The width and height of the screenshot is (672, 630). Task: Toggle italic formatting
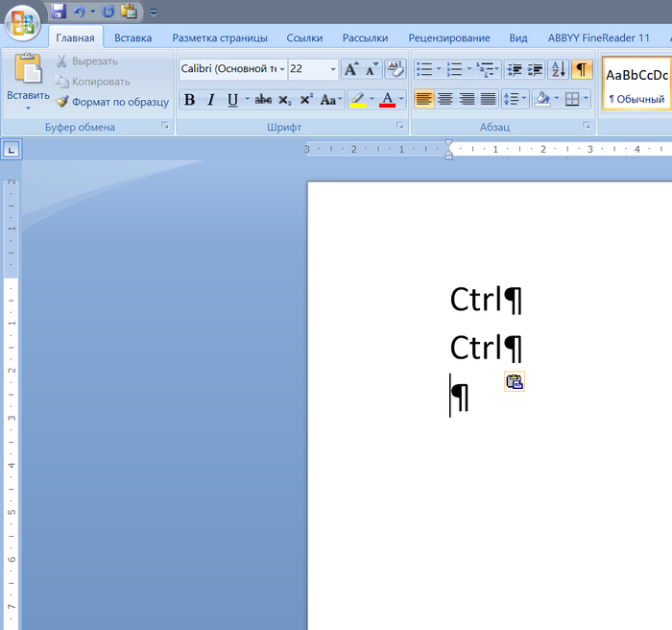(210, 100)
